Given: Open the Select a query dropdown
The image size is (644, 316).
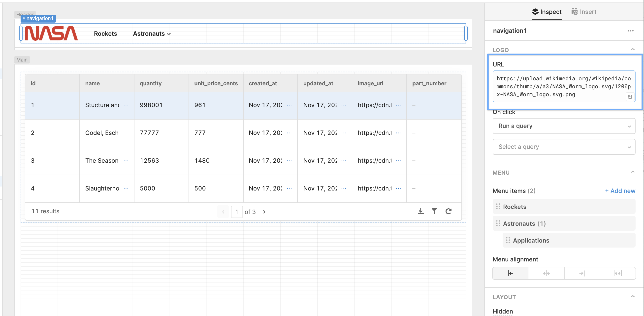Looking at the screenshot, I should point(564,147).
